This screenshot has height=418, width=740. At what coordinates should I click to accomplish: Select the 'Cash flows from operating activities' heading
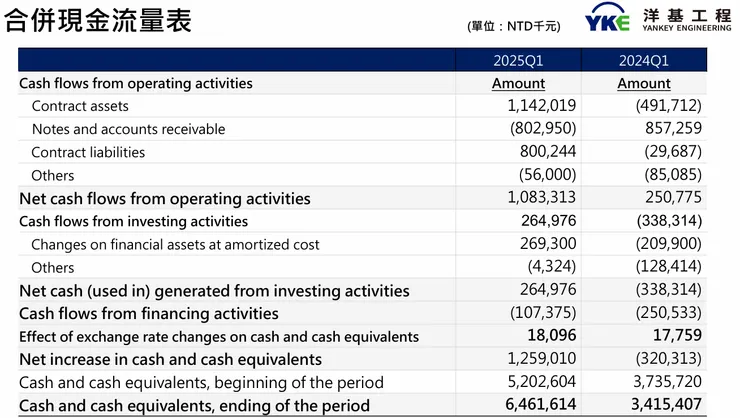136,84
